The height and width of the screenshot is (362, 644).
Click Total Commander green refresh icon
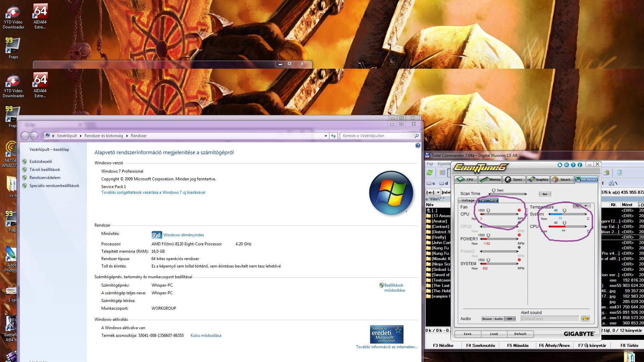(430, 173)
